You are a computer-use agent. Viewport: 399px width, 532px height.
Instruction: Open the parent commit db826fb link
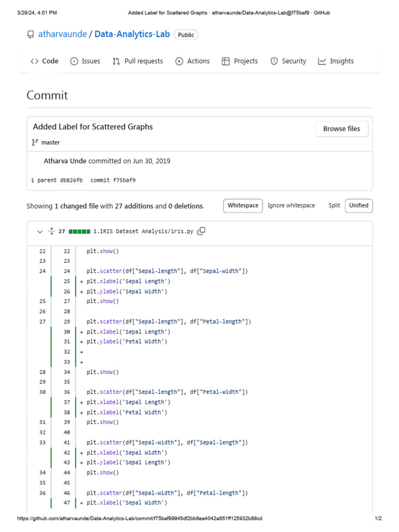71,180
